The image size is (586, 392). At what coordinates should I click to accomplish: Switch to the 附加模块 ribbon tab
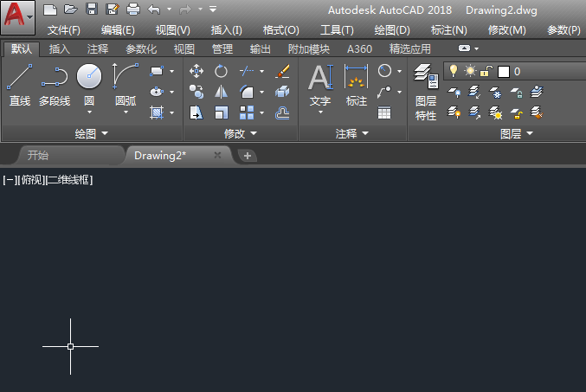[x=309, y=49]
